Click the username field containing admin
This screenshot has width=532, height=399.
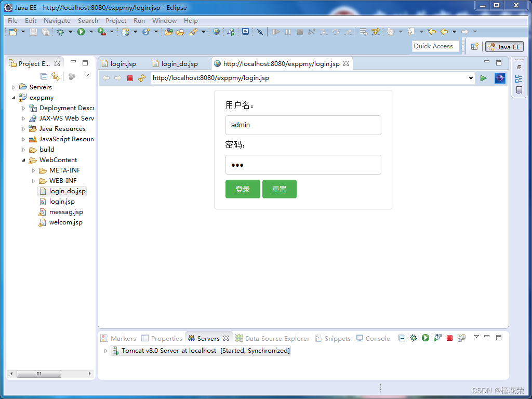(303, 125)
